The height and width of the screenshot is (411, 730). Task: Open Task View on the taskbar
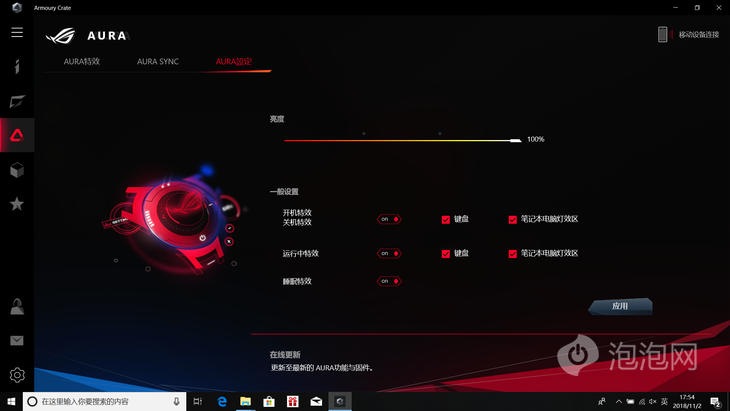click(197, 401)
